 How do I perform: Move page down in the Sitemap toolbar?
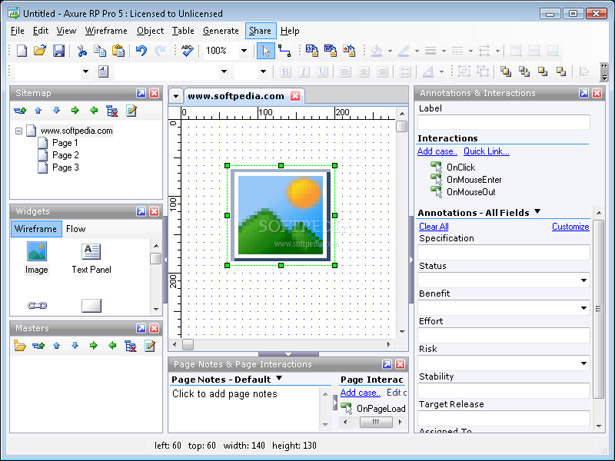point(56,111)
